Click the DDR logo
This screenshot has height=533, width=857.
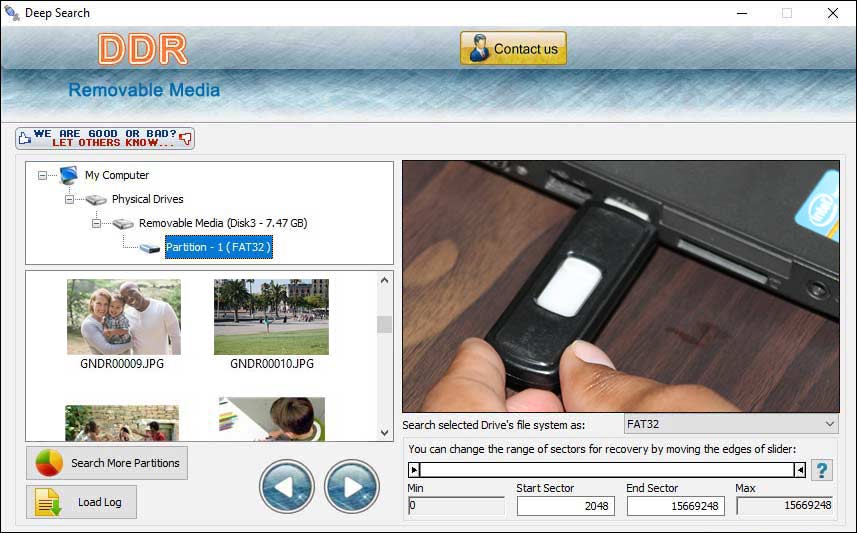[x=143, y=49]
